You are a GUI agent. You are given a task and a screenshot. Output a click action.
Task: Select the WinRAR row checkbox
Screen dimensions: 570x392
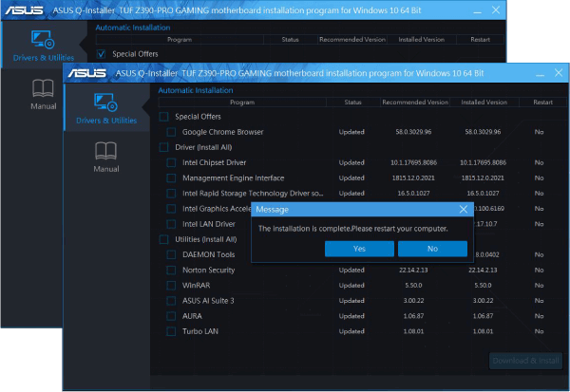pos(171,286)
